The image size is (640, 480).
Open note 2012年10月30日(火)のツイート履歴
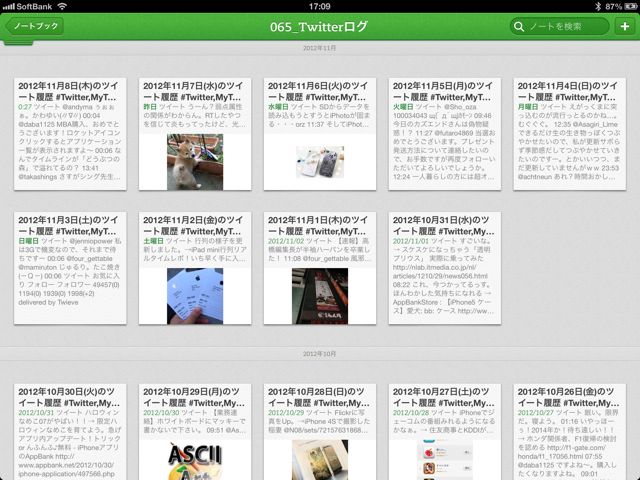pyautogui.click(x=70, y=432)
